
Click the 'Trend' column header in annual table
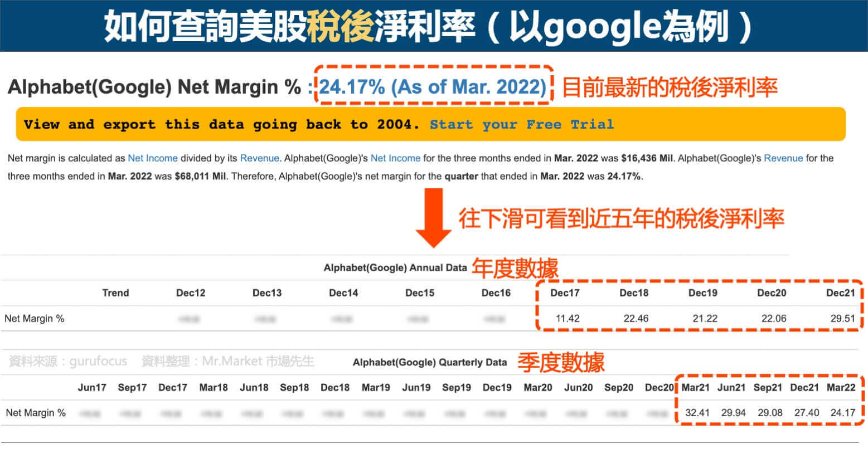(x=115, y=293)
